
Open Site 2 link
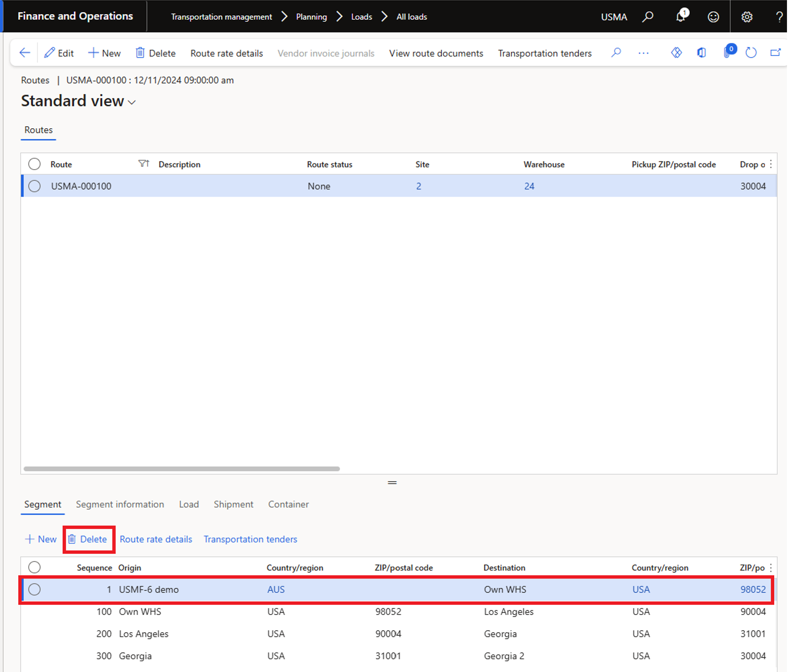(418, 186)
